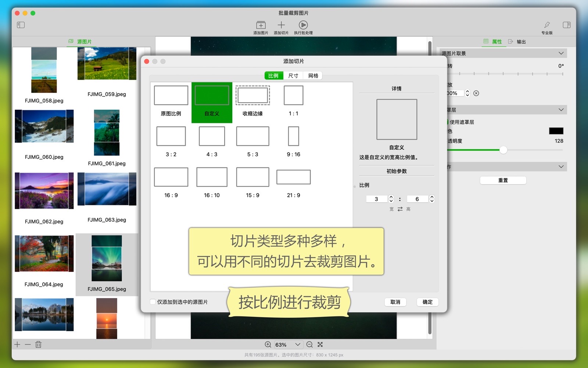The width and height of the screenshot is (588, 368).
Task: Collapse the 源图片取景 section chevron
Action: point(561,53)
